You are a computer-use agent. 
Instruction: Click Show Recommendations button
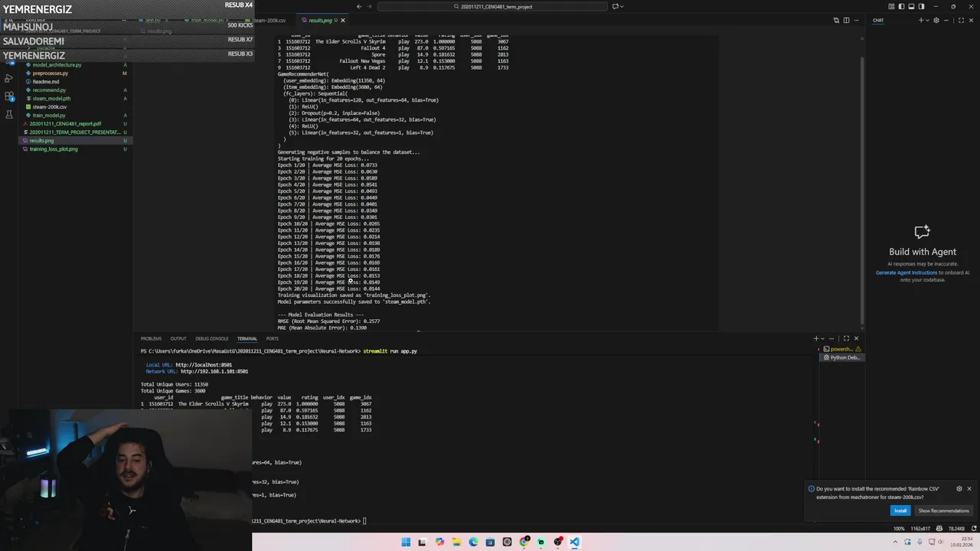[x=943, y=510]
